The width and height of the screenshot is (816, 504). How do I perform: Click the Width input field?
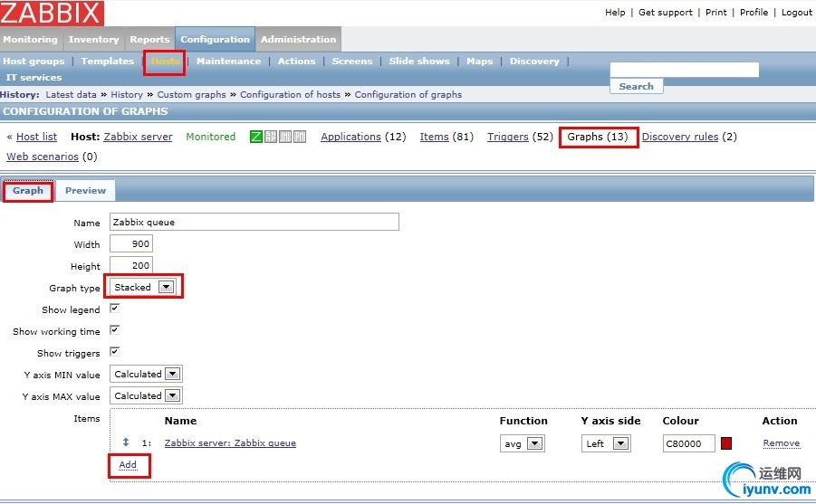click(x=131, y=243)
